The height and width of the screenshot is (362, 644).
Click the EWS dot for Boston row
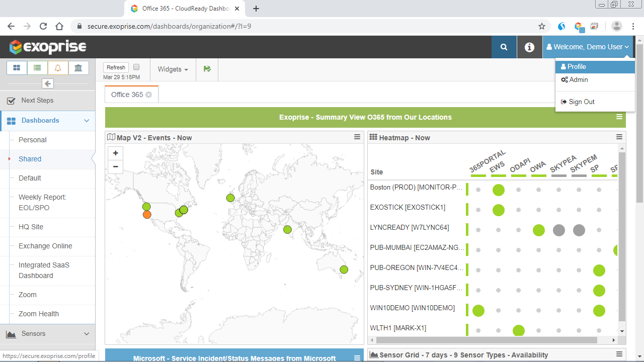[x=499, y=190]
